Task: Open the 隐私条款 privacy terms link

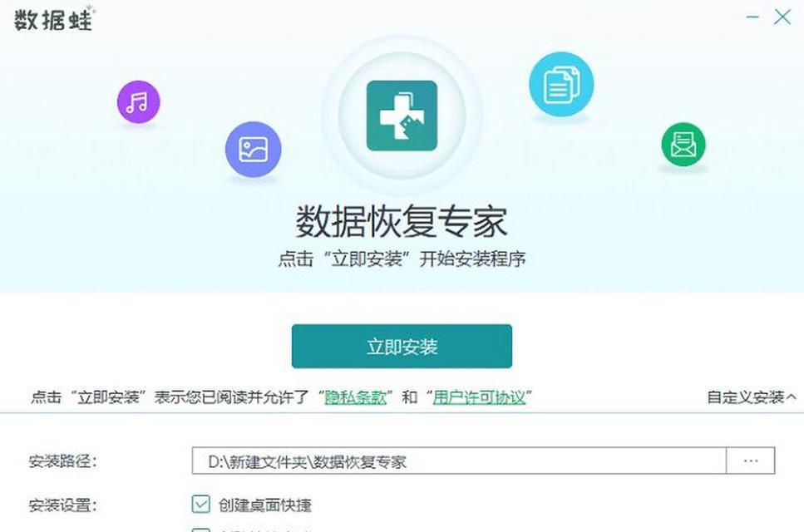Action: tap(355, 397)
